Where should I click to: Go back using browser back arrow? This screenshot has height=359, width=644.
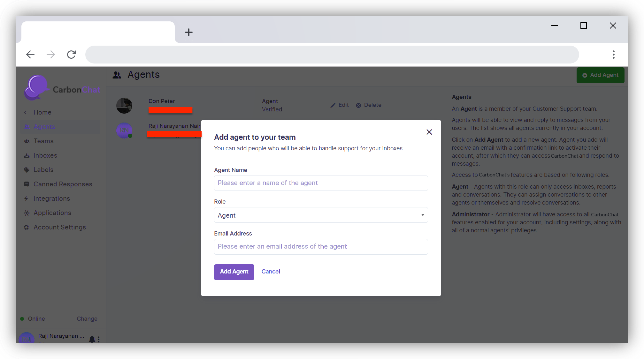pyautogui.click(x=30, y=55)
